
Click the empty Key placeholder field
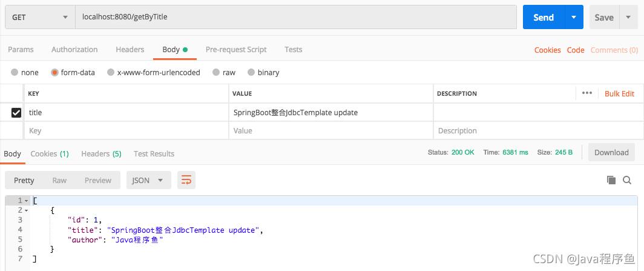126,131
